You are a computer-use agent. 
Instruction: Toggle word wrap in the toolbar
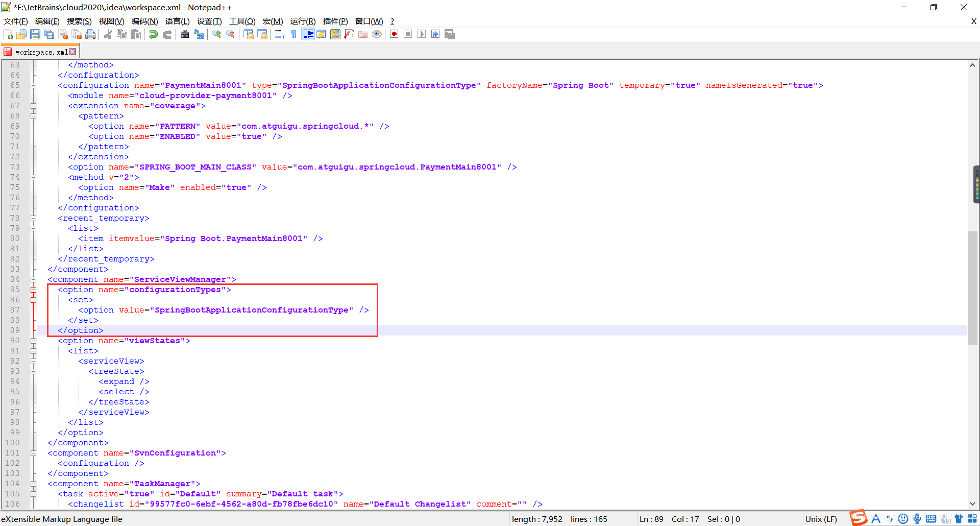(280, 34)
